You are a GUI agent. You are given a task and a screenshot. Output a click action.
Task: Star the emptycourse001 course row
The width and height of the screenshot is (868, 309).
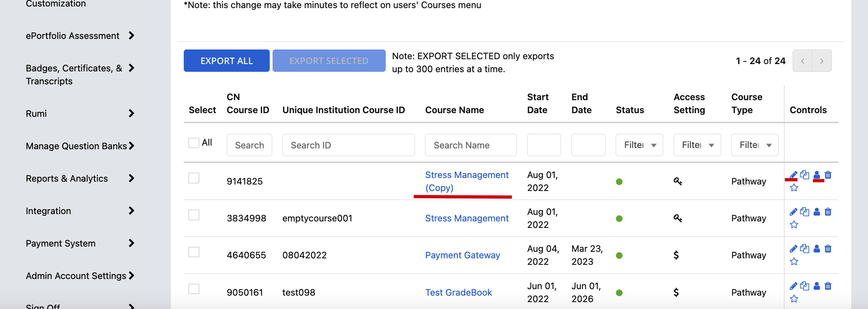pos(794,225)
